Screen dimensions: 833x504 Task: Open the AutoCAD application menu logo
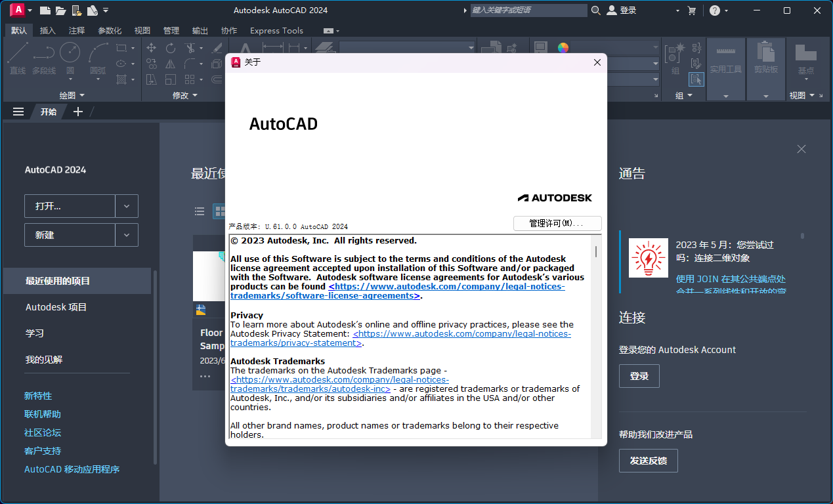pyautogui.click(x=18, y=10)
